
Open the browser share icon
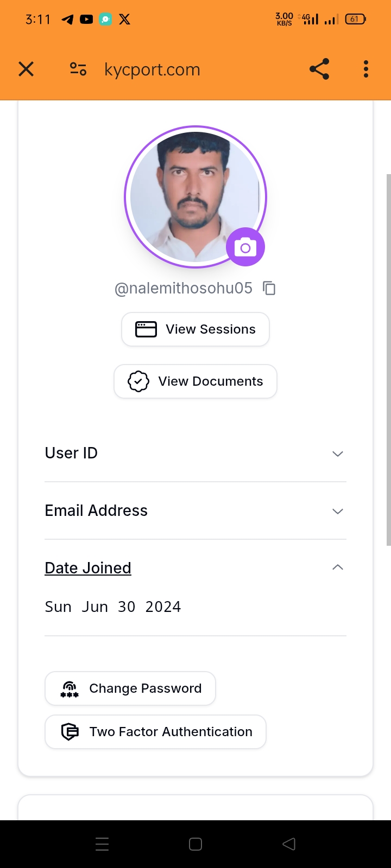(x=319, y=69)
